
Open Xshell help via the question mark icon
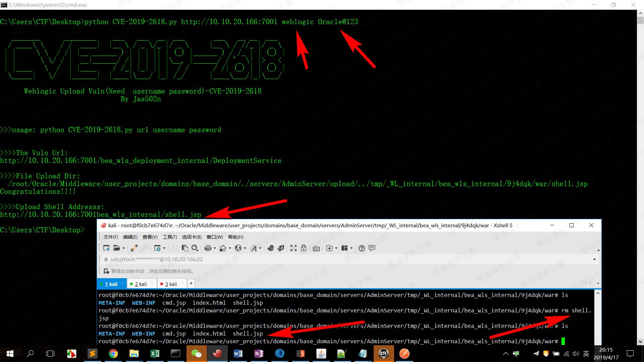(x=362, y=248)
